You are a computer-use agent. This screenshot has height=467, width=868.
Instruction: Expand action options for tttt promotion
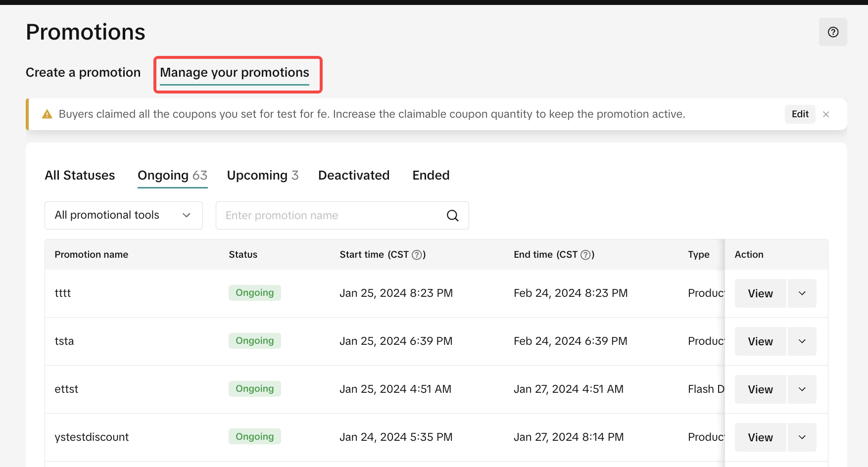pos(802,293)
